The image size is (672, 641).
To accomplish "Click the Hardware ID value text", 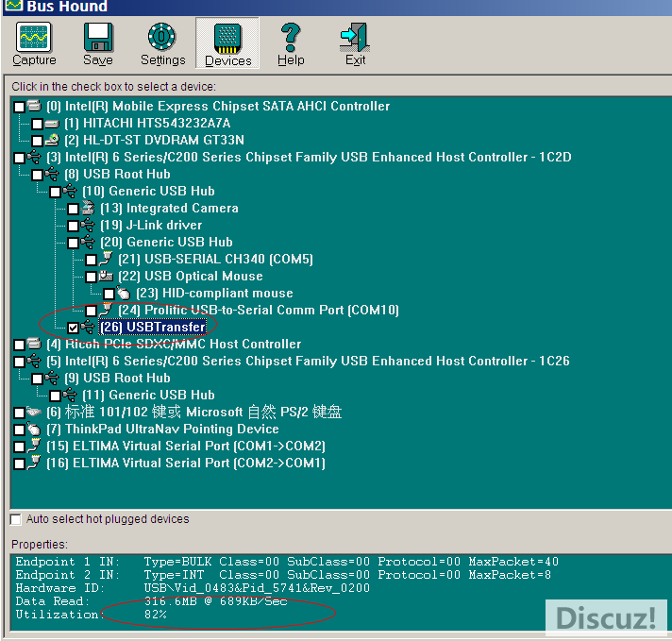I will click(257, 588).
